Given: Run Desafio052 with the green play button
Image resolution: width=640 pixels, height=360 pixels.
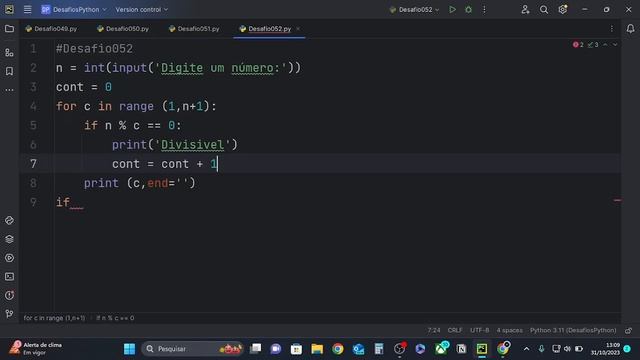Looking at the screenshot, I should (x=452, y=9).
